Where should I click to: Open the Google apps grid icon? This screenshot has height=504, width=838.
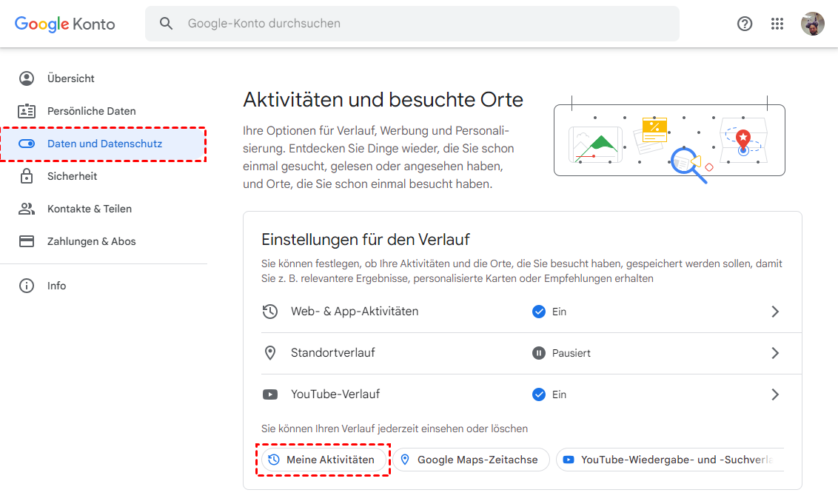tap(777, 24)
